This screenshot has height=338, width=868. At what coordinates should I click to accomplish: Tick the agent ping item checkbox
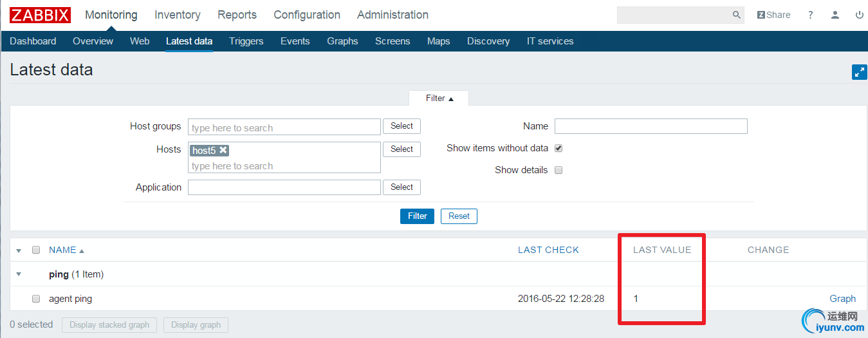[x=36, y=299]
